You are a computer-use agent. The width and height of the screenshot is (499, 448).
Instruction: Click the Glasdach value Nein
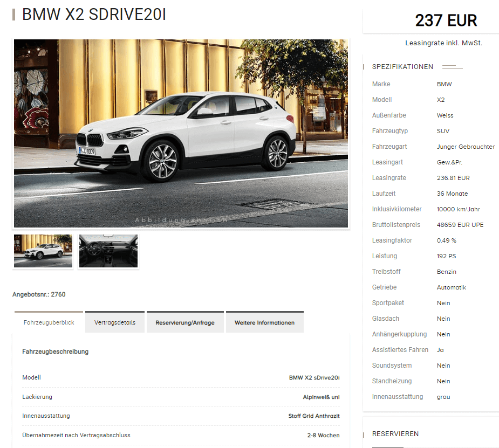click(x=443, y=318)
